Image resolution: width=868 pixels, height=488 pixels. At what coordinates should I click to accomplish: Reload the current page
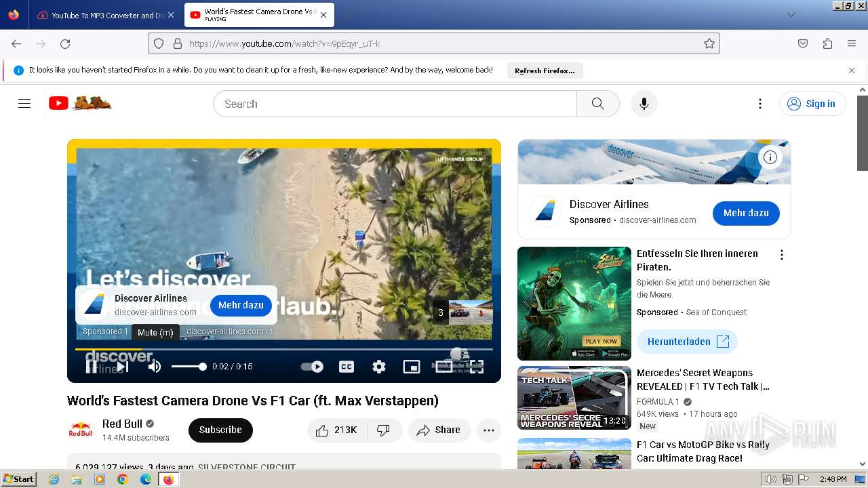[x=65, y=43]
